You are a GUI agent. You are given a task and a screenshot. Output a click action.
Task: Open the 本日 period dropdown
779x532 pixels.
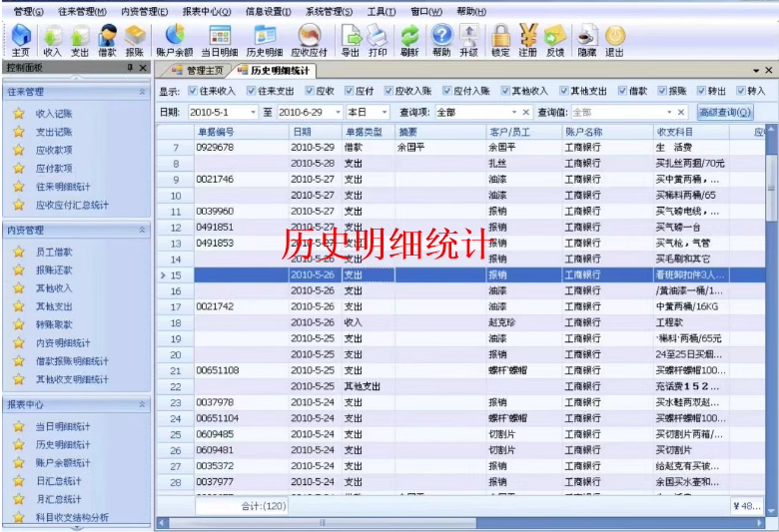click(x=385, y=112)
